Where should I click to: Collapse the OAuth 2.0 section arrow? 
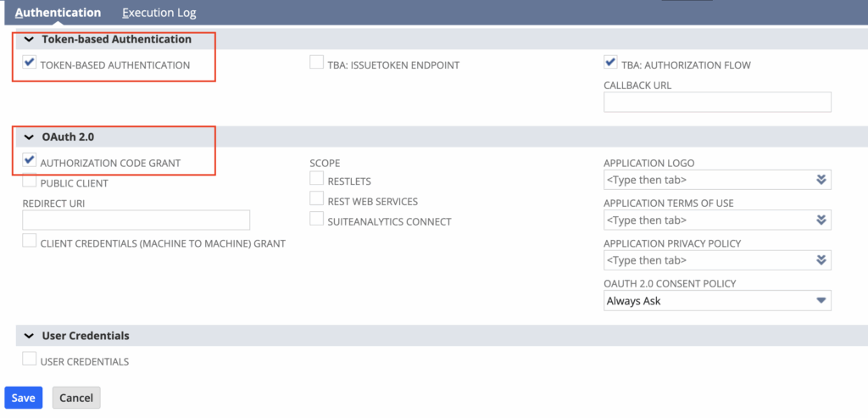point(30,137)
